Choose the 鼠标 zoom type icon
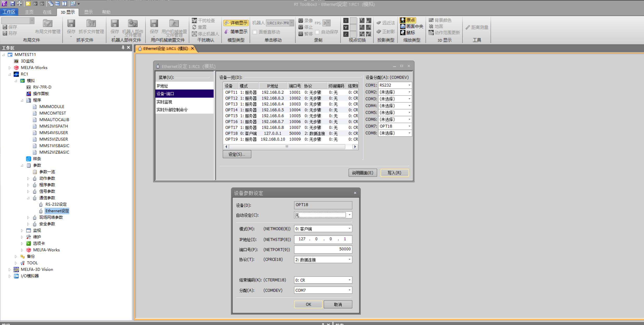The width and height of the screenshot is (644, 325). click(403, 33)
